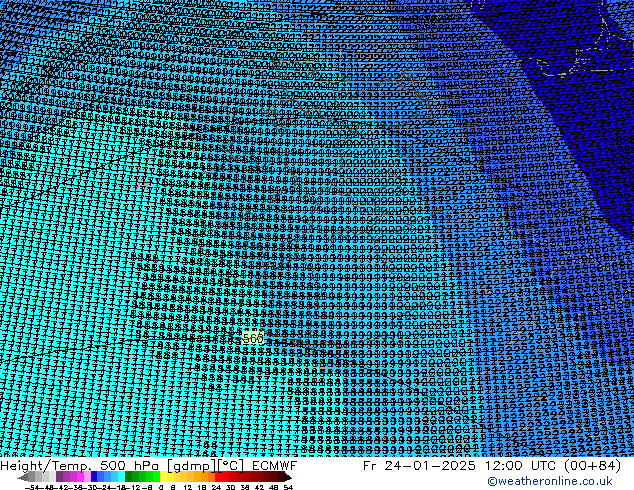Click the yellow legend swatch above 0 label
This screenshot has width=634, height=490.
(x=163, y=477)
